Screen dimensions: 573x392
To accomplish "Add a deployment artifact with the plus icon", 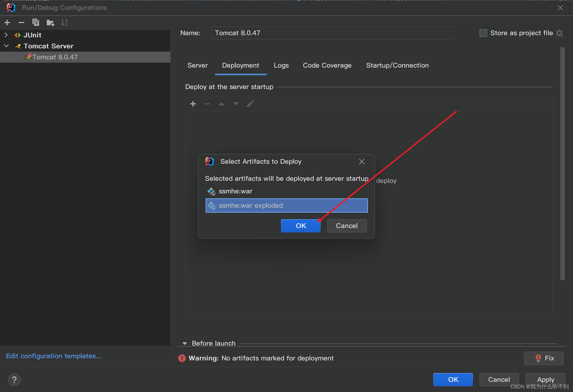I will [193, 104].
